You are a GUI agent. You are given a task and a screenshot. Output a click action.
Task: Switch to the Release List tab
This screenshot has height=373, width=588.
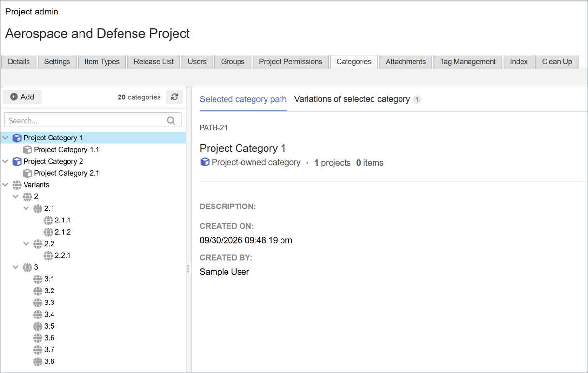(154, 62)
